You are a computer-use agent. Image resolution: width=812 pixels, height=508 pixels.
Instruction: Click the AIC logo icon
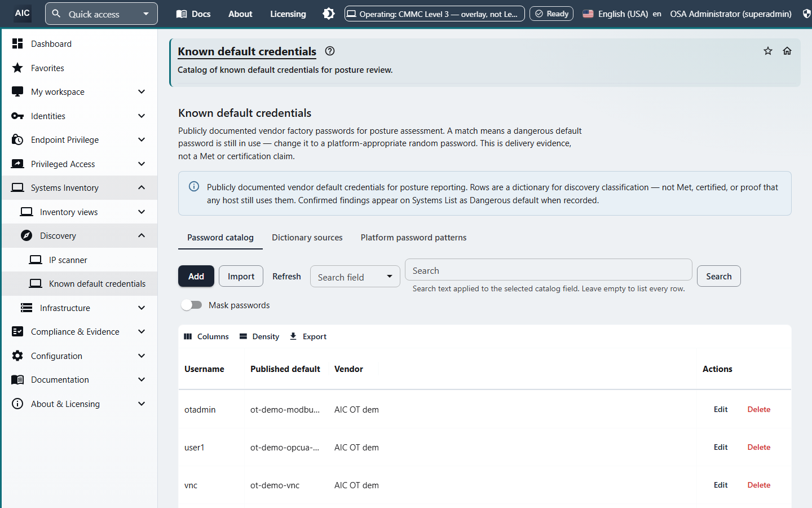coord(23,13)
